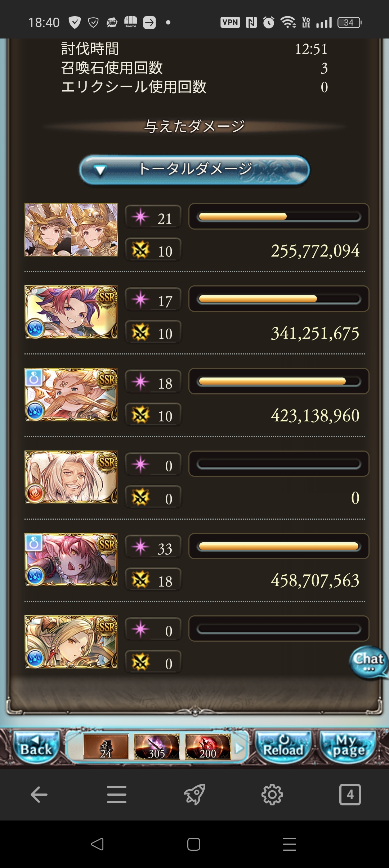Select the quest shortcut showing 24

click(x=106, y=747)
